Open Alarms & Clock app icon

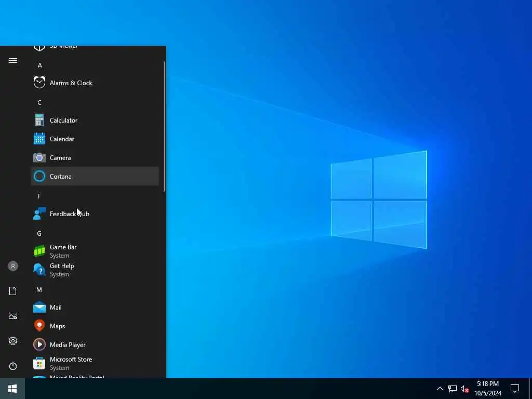[x=39, y=83]
